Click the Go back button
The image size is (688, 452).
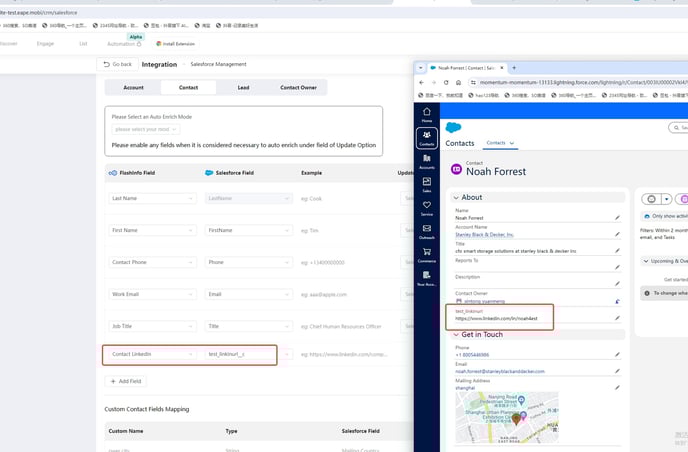coord(118,65)
